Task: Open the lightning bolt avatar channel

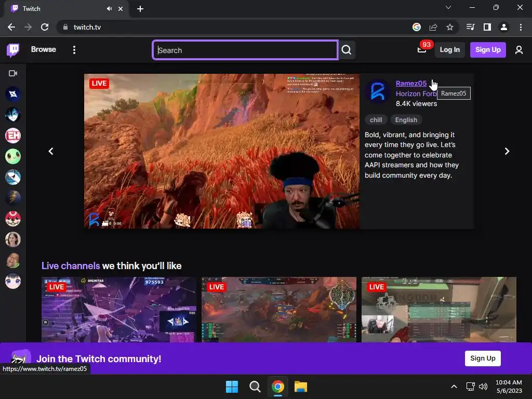Action: pos(13,198)
